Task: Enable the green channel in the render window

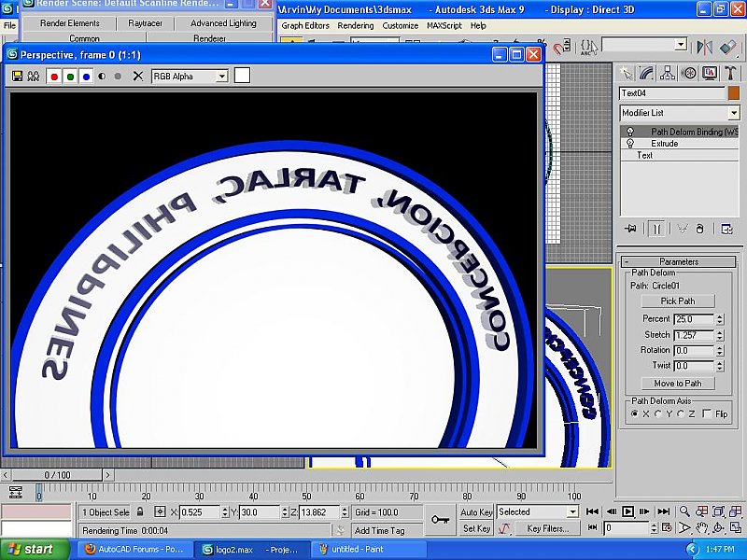Action: 71,77
